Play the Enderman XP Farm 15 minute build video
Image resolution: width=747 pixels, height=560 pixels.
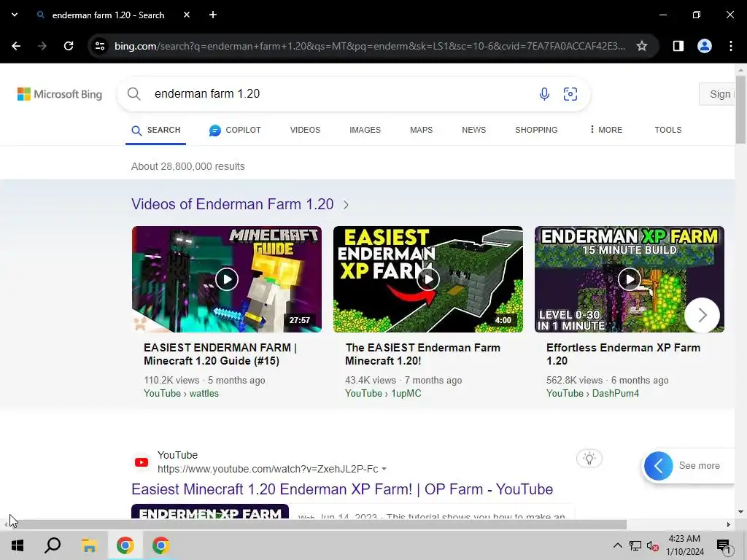point(630,279)
